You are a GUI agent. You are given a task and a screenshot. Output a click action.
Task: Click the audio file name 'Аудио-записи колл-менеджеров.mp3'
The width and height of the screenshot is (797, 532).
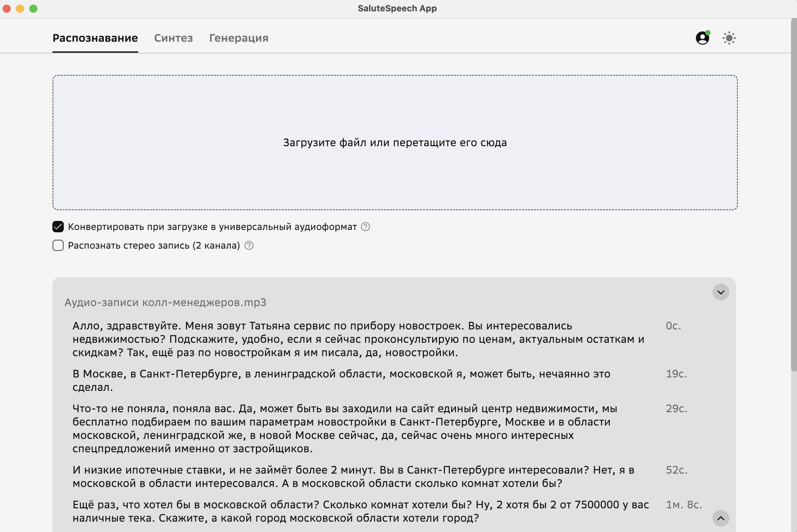pos(165,302)
